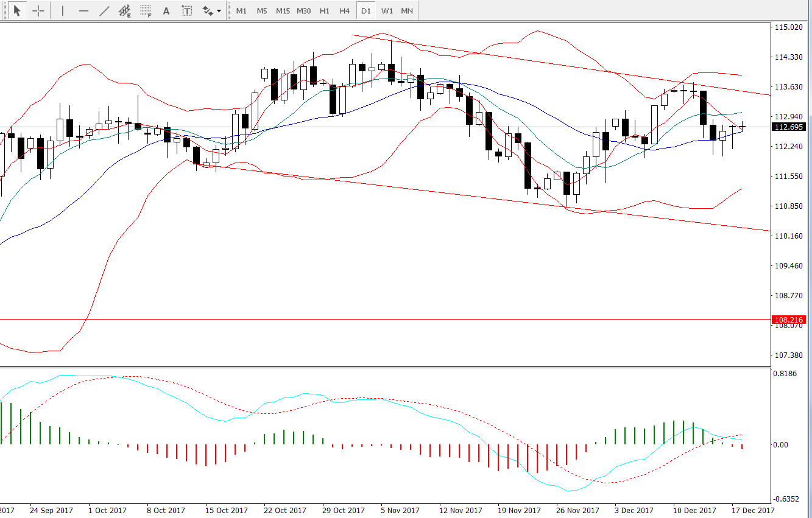
Task: Activate the Crosshair tool
Action: pos(38,10)
